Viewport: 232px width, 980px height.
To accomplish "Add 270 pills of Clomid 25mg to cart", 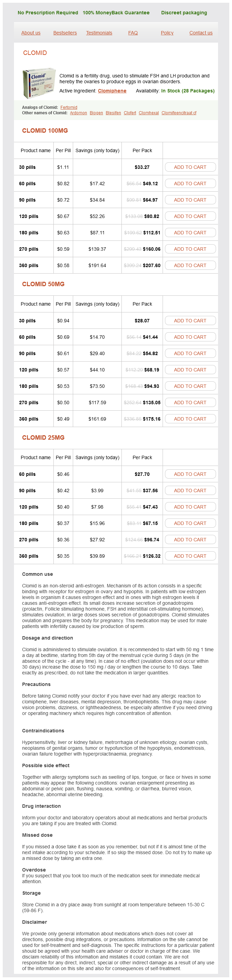I will point(190,539).
